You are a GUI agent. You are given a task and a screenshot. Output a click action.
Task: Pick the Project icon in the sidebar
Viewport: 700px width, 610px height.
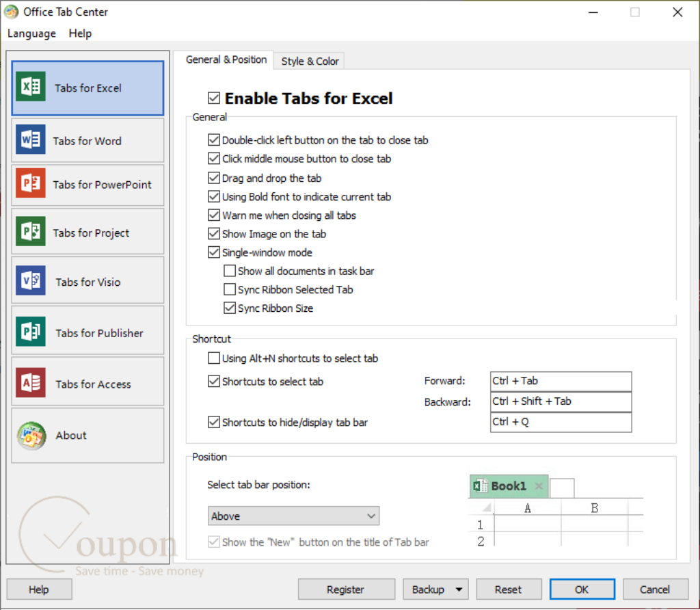click(30, 231)
